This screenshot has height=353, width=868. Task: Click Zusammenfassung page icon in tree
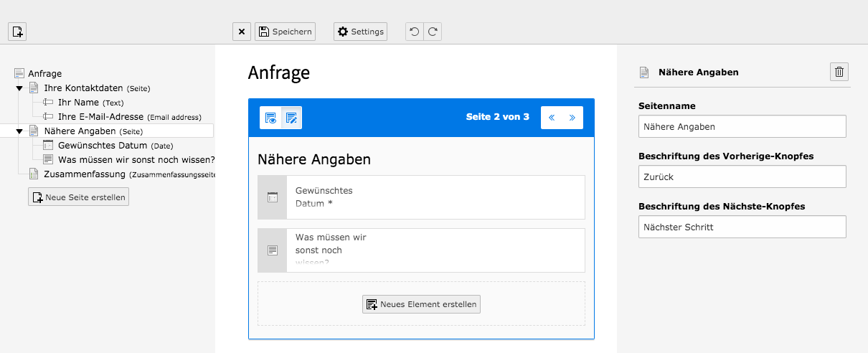[34, 174]
